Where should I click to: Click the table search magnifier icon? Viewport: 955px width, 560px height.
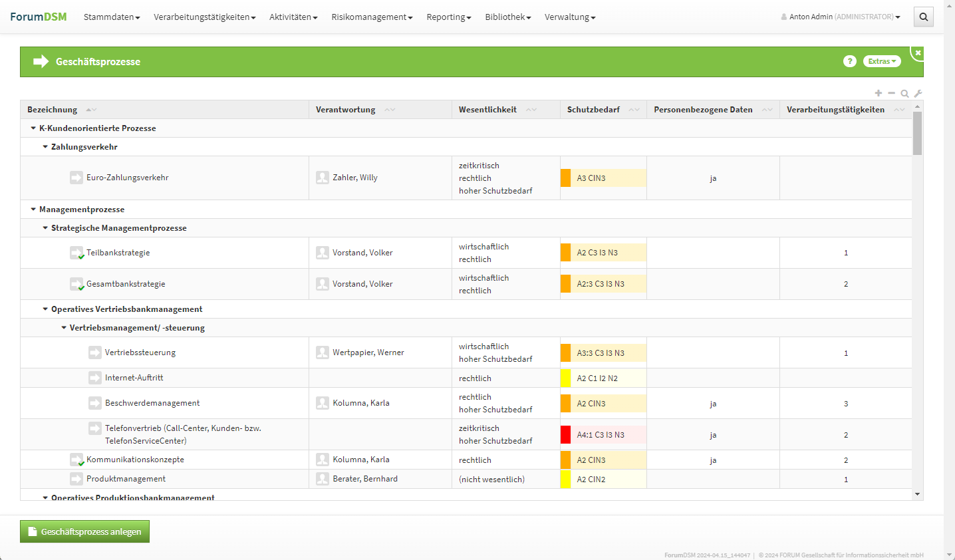[x=904, y=94]
